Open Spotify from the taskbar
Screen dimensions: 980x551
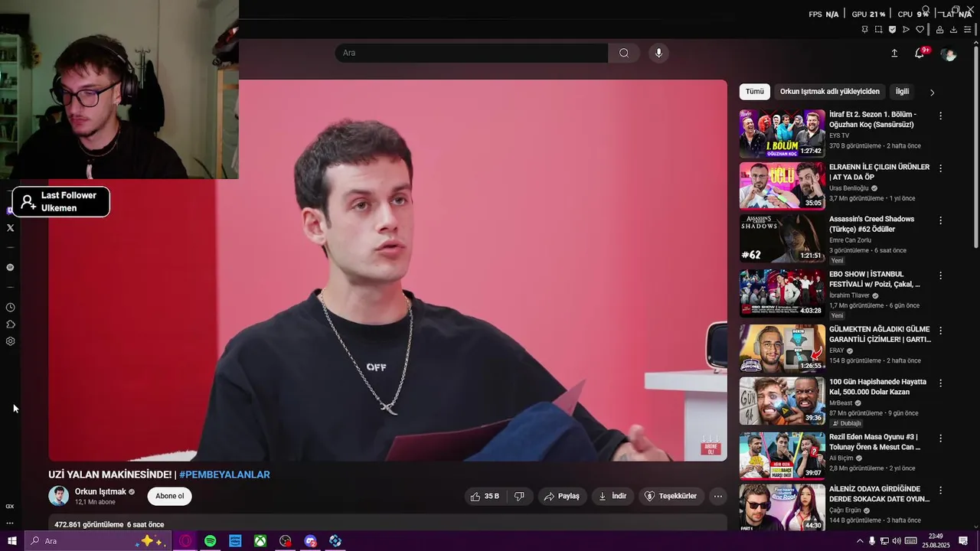[210, 541]
